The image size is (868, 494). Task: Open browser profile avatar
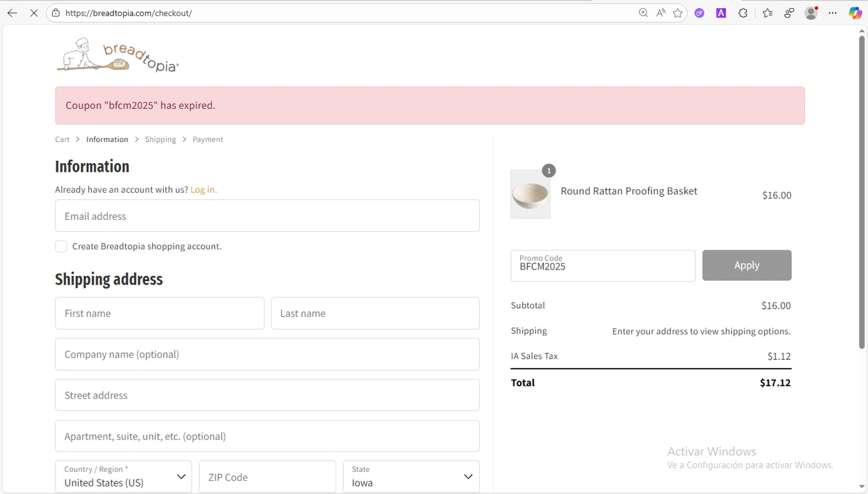(x=811, y=13)
